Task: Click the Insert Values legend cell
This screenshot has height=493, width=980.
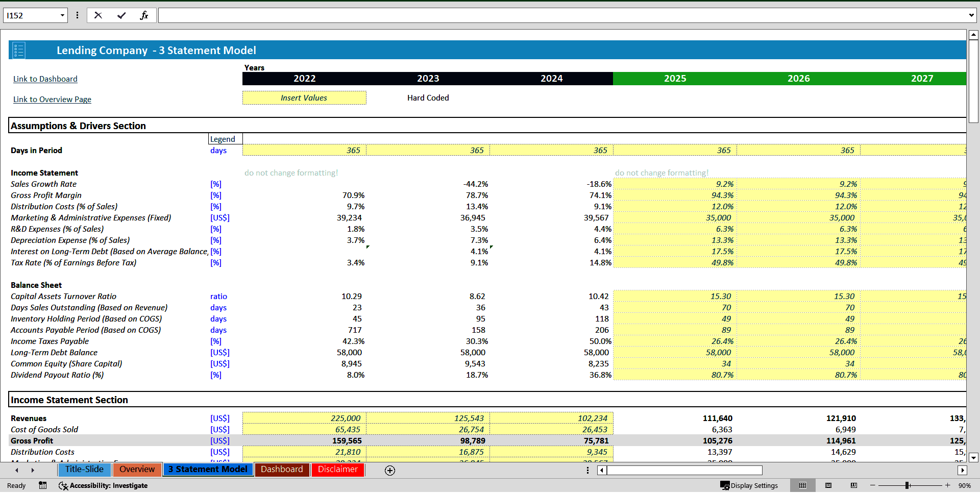Action: point(304,98)
